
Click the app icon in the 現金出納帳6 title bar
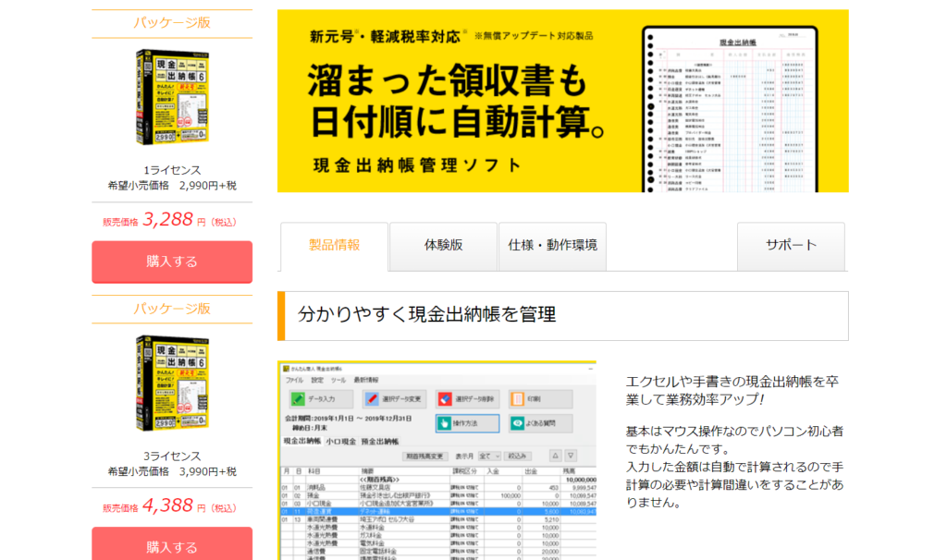286,368
